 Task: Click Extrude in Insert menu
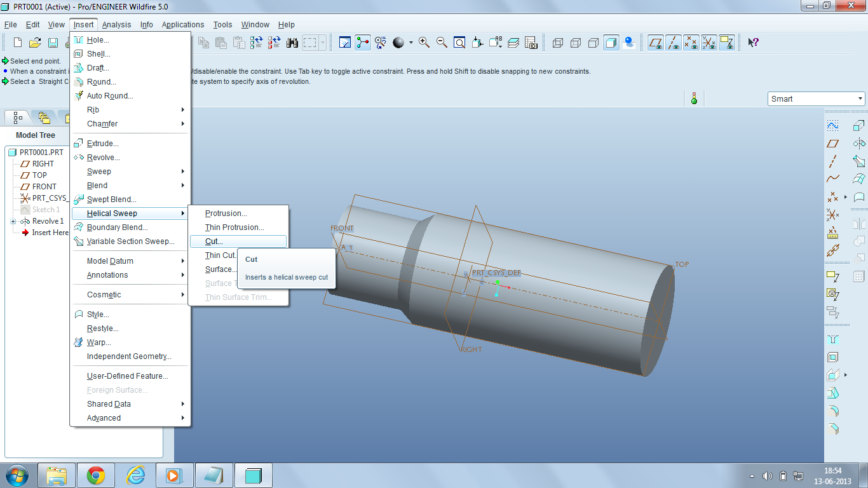pyautogui.click(x=130, y=144)
